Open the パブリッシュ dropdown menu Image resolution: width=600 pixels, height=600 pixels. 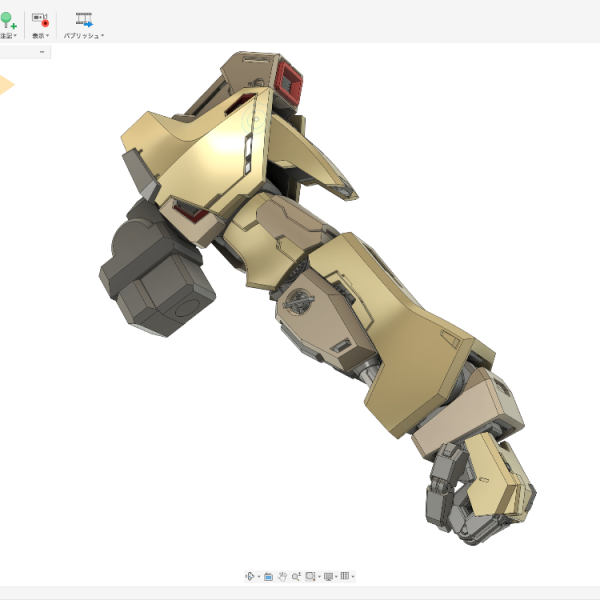click(x=84, y=36)
